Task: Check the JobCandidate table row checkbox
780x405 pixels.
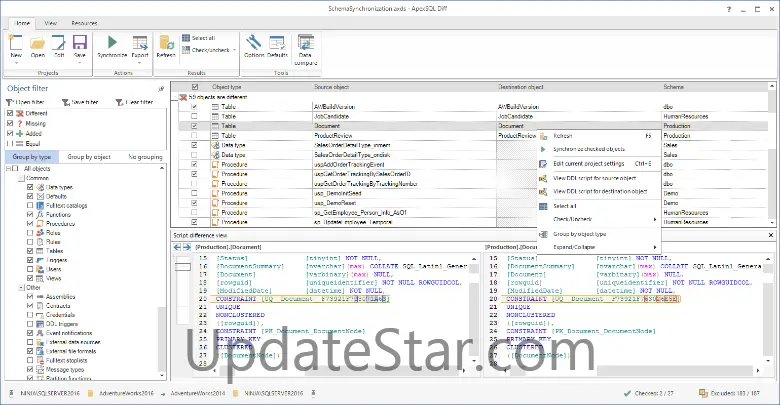Action: pyautogui.click(x=194, y=116)
